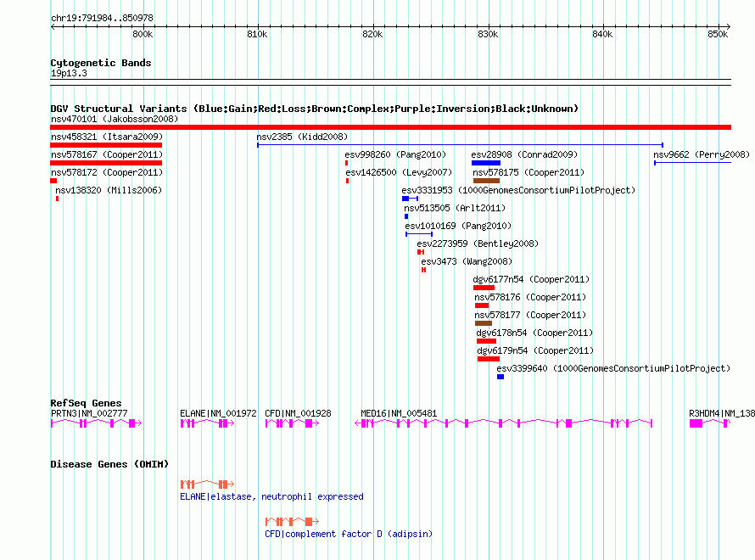Click the nsv2385 (Kidd2008) label
Viewport: 755px width, 560px height.
[x=302, y=137]
